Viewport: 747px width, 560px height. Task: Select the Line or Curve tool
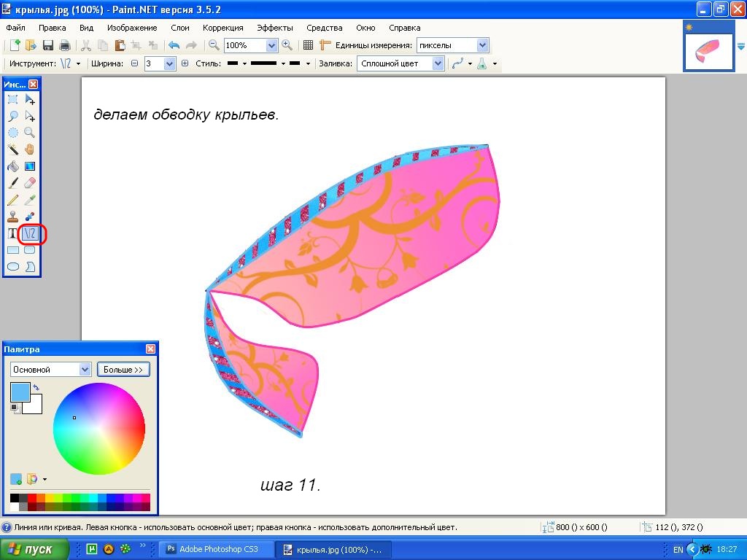(x=30, y=233)
